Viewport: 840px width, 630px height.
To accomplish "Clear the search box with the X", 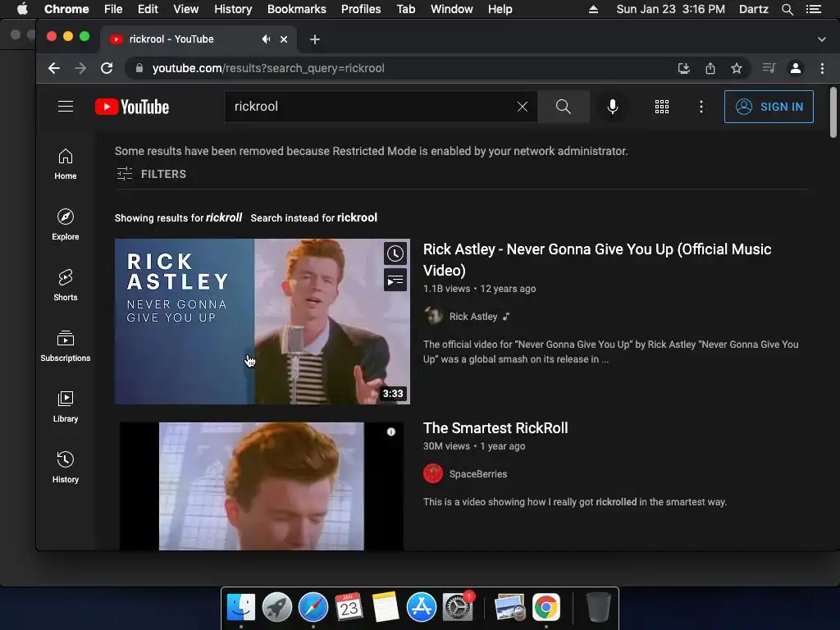I will pyautogui.click(x=523, y=107).
